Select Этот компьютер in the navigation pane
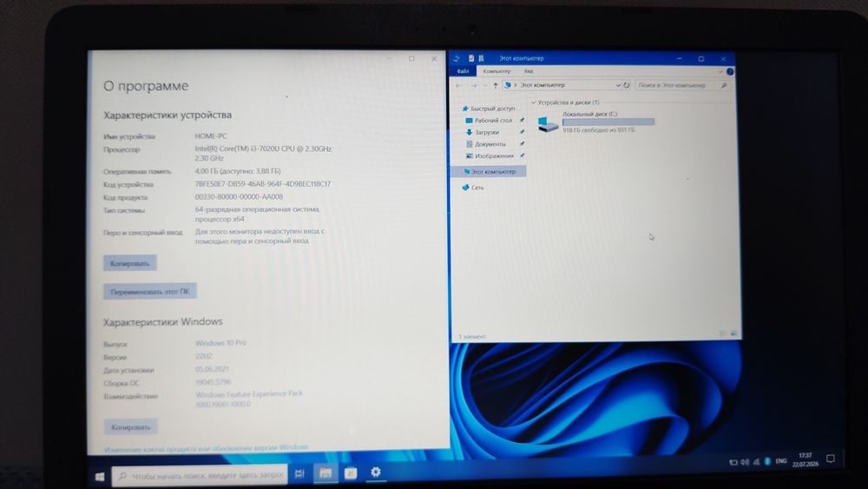The image size is (868, 489). click(490, 172)
